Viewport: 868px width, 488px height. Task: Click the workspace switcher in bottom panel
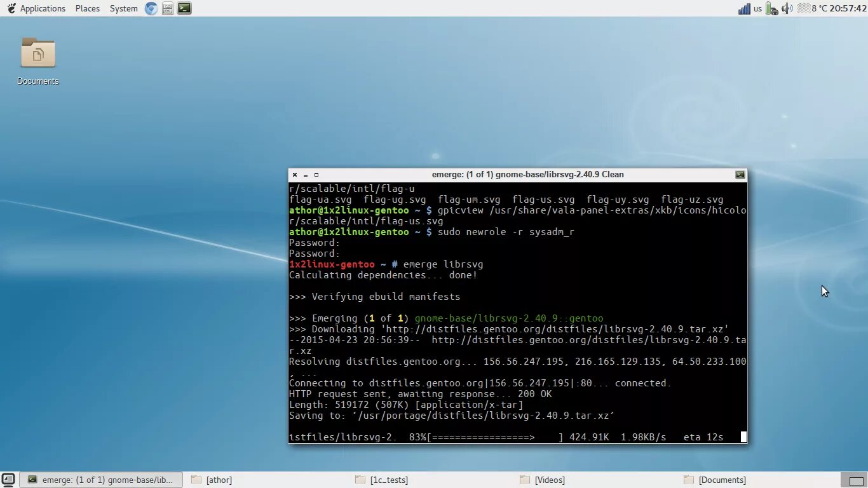(854, 480)
